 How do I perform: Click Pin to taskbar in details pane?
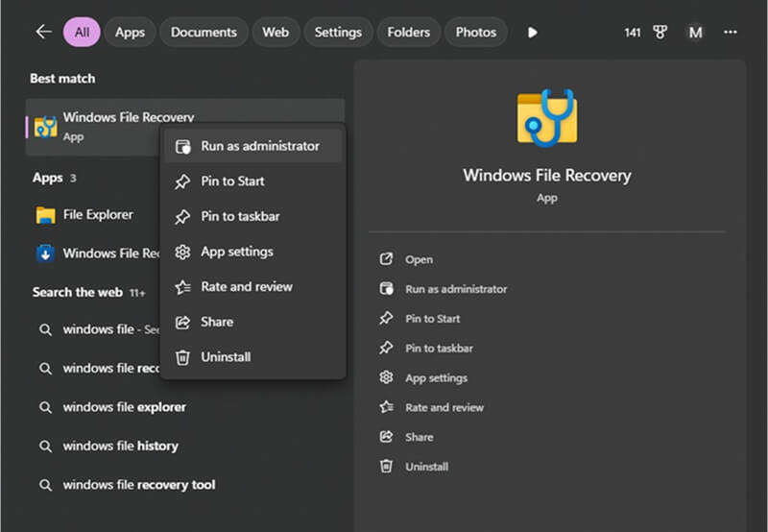(x=426, y=349)
